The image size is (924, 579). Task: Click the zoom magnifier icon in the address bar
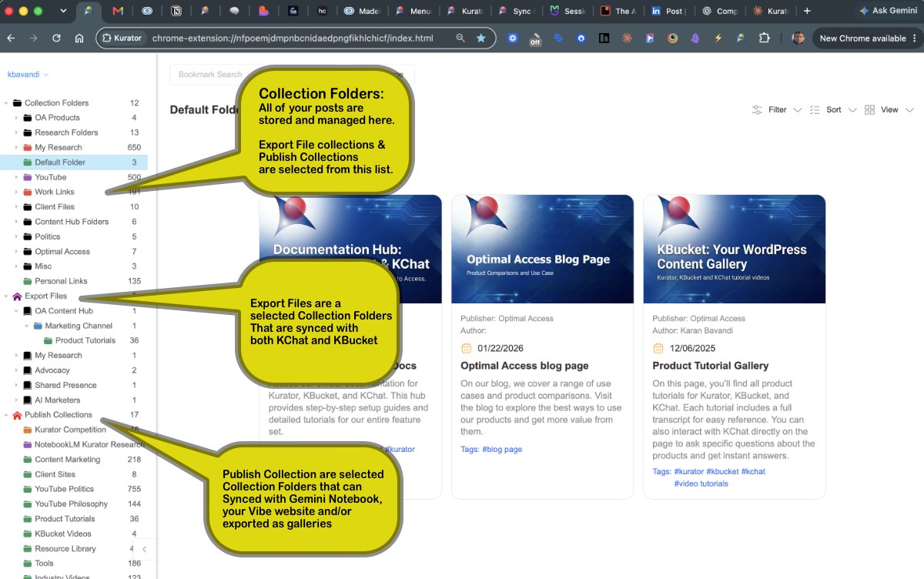(x=460, y=38)
